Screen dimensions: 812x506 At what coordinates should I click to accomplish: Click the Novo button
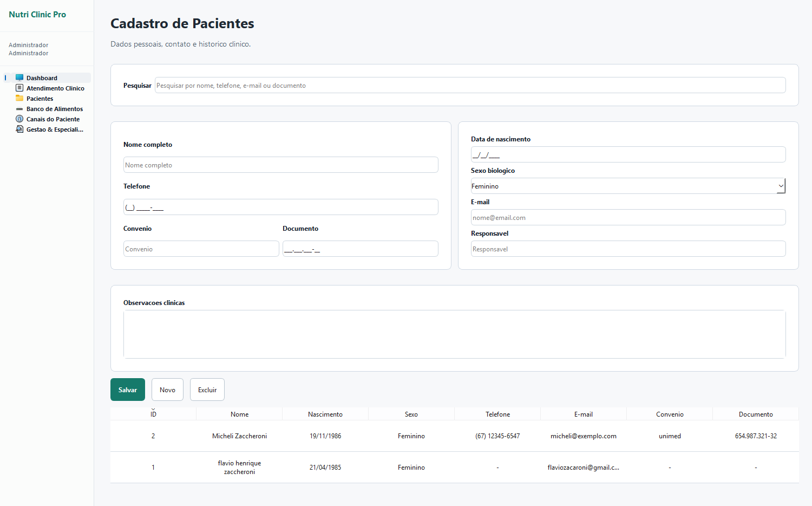click(167, 390)
